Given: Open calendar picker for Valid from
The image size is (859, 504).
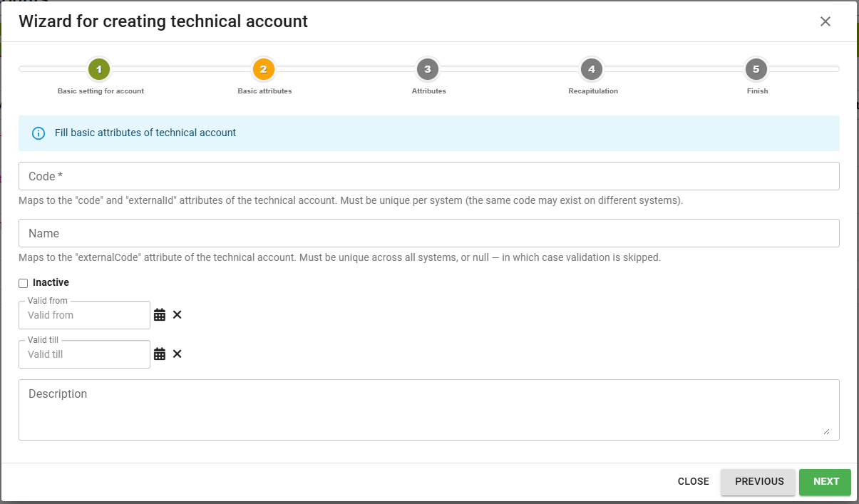Looking at the screenshot, I should 160,315.
